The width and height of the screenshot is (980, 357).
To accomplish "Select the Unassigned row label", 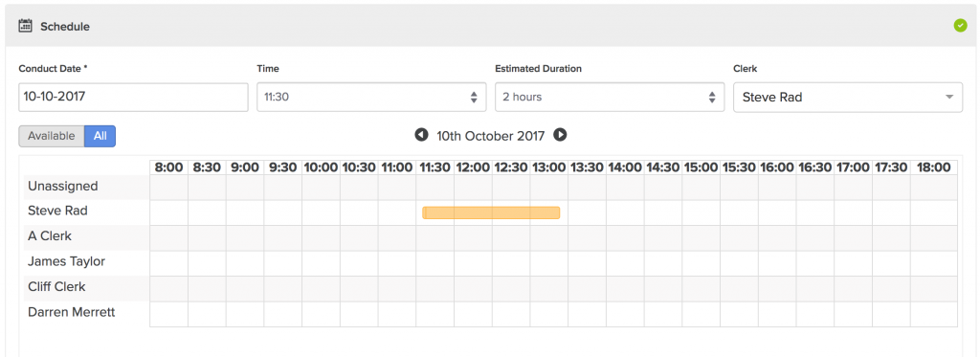I will pyautogui.click(x=63, y=187).
